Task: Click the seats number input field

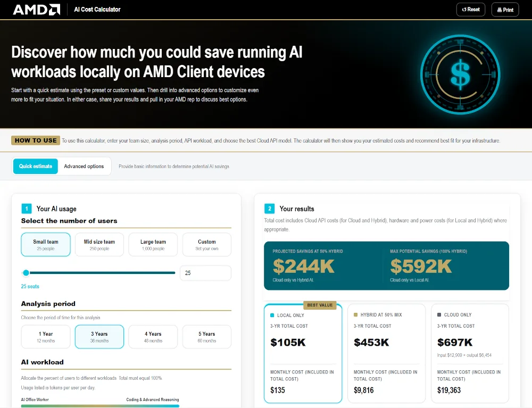Action: click(x=205, y=273)
